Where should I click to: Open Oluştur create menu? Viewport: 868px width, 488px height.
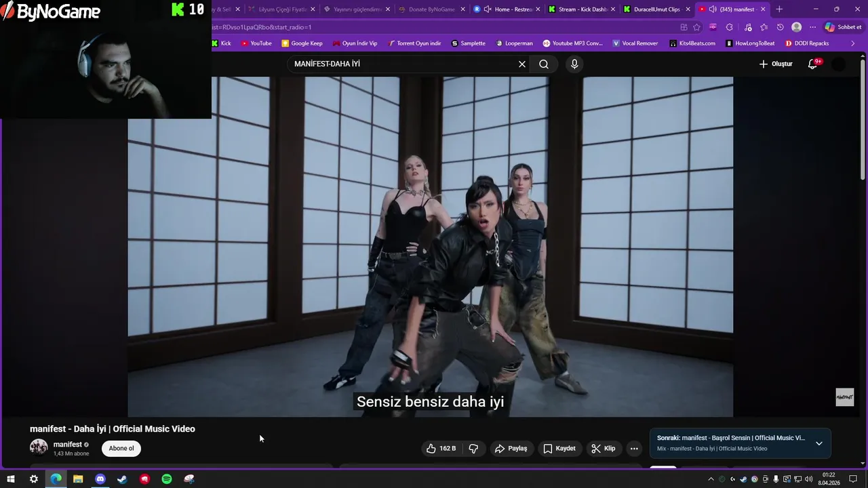[x=776, y=64]
